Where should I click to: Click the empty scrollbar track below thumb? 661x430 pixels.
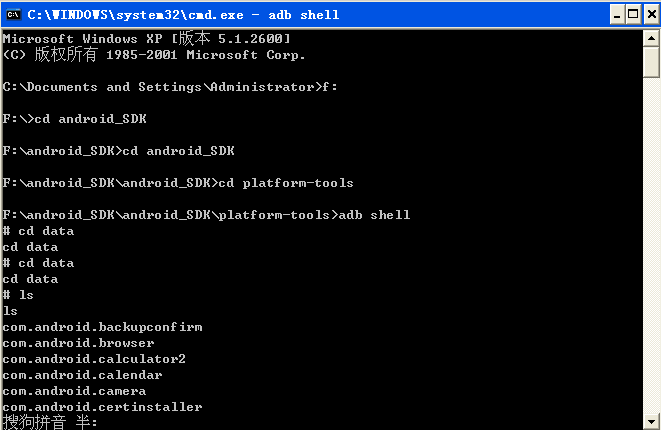(x=651, y=245)
